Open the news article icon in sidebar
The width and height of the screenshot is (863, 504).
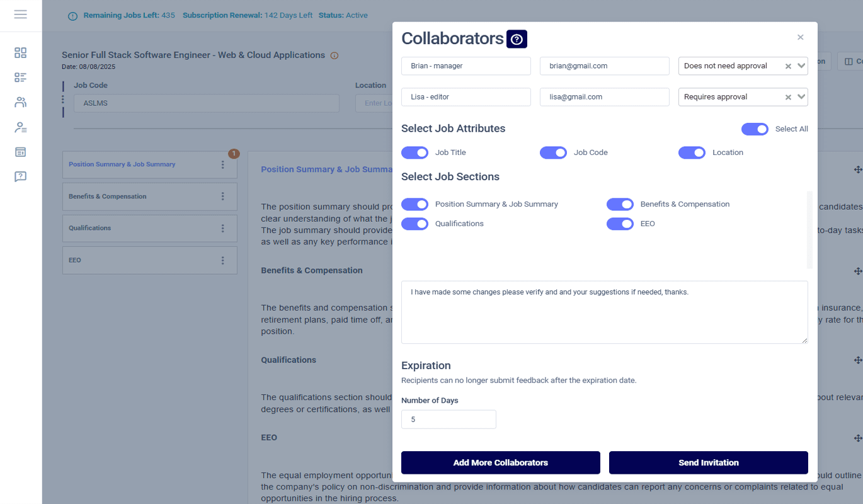click(20, 151)
